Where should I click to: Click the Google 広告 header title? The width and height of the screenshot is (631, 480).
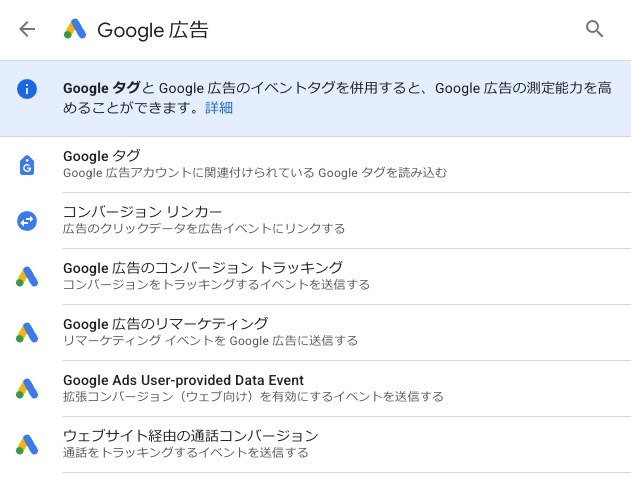point(153,30)
